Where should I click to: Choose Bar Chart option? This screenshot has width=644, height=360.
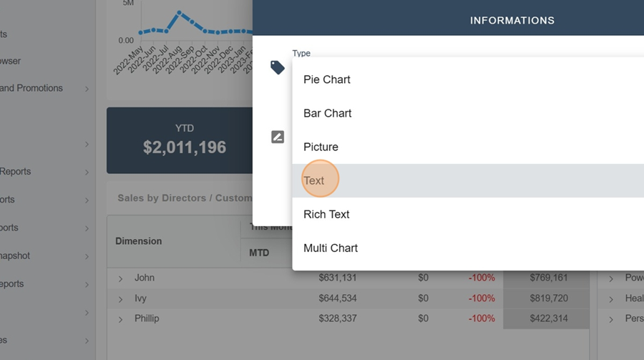pos(328,113)
